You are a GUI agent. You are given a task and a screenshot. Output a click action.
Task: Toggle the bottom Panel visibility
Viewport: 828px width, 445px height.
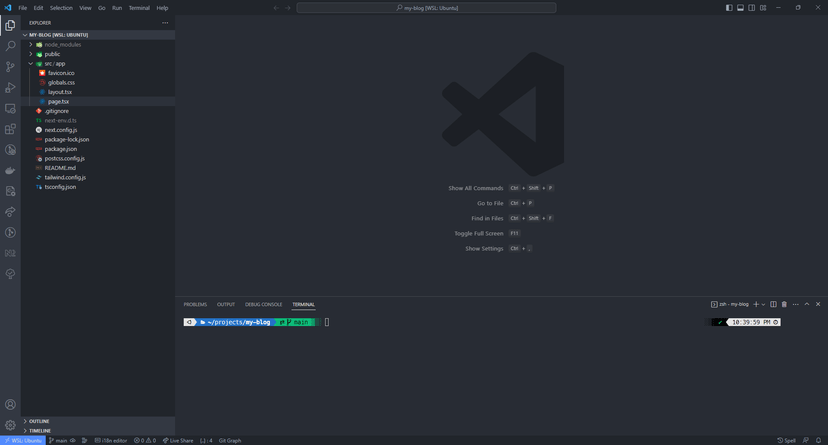point(740,8)
